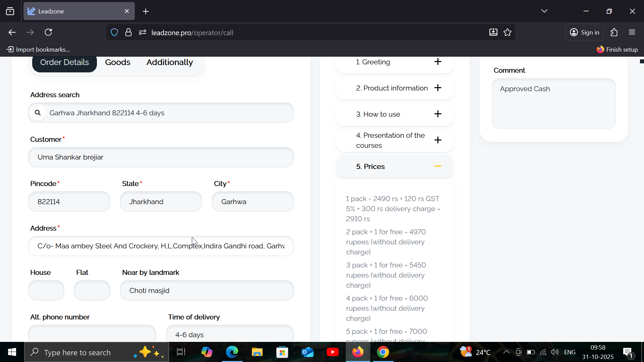
Task: Open the list all tabs dropdown arrow
Action: point(544,11)
